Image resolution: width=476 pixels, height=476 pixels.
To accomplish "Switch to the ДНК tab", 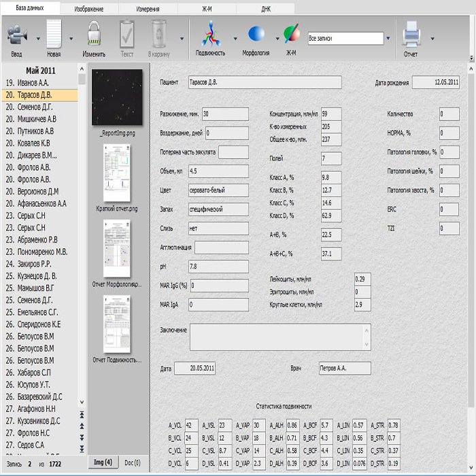I will click(x=266, y=9).
